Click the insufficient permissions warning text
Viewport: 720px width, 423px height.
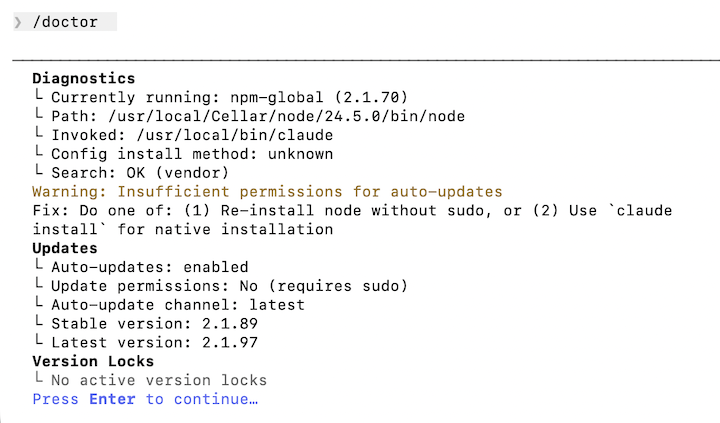click(x=267, y=192)
